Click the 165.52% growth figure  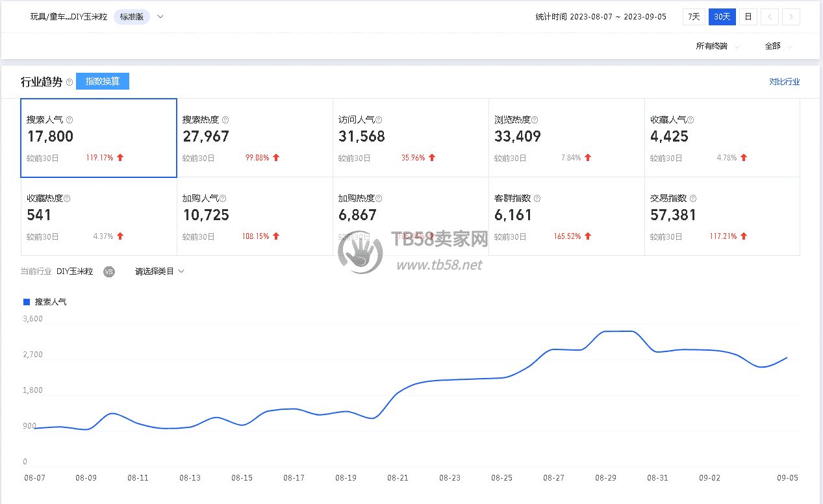[567, 236]
